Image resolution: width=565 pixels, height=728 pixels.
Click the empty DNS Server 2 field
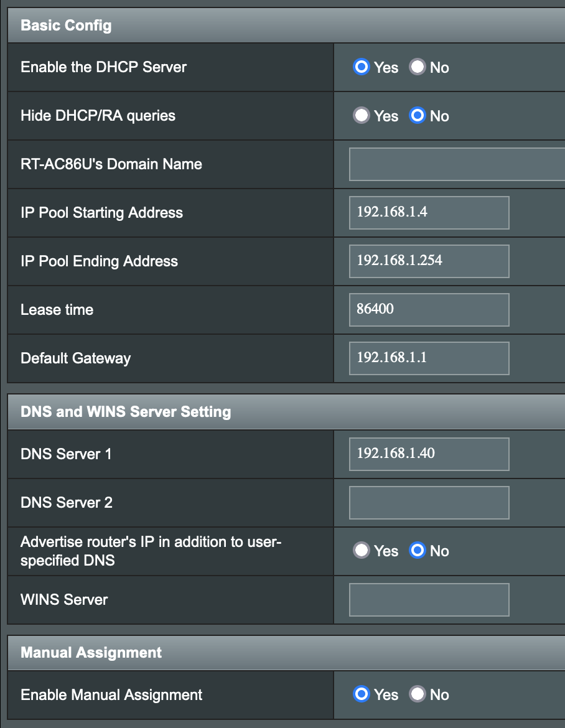(x=429, y=503)
